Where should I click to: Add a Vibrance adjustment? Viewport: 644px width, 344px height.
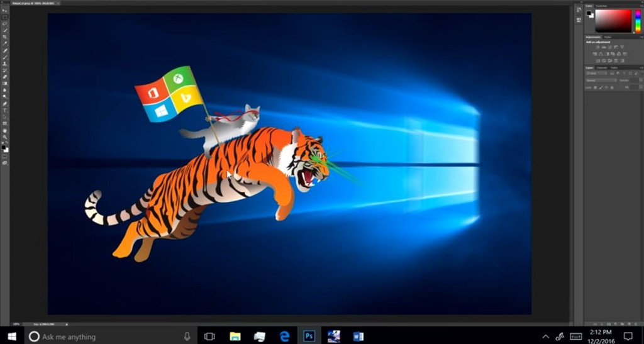[622, 47]
